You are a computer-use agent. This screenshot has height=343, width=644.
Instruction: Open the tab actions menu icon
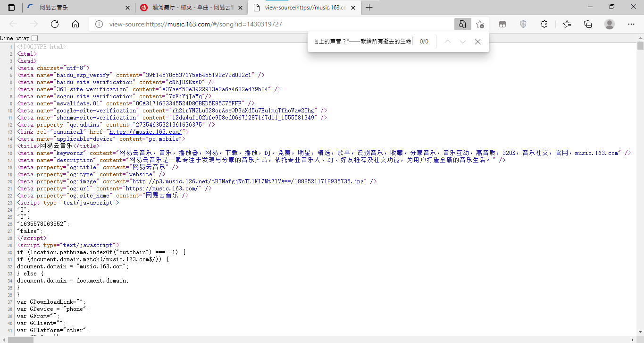click(x=11, y=8)
